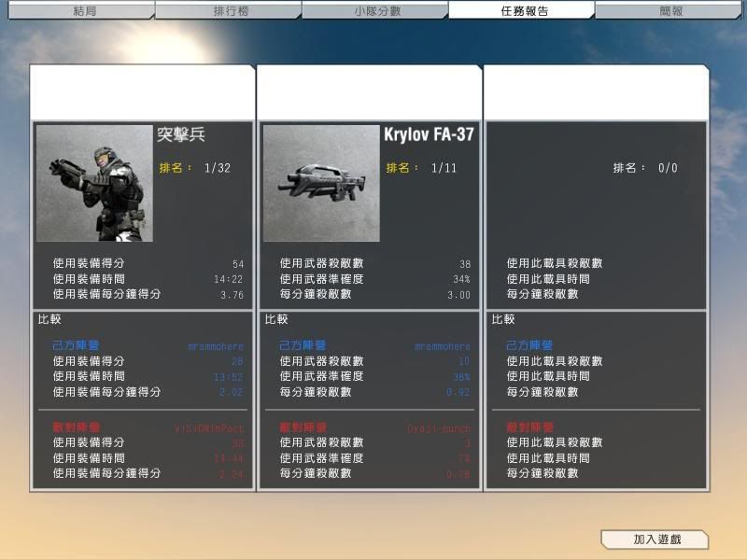Select player name mrammohere in kit comparison
747x560 pixels.
215,346
